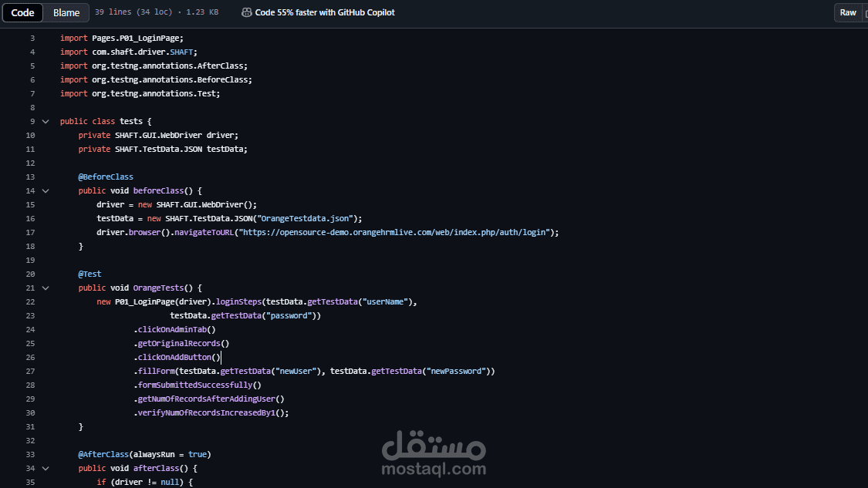
Task: Switch to the Code view tab
Action: pyautogui.click(x=22, y=12)
